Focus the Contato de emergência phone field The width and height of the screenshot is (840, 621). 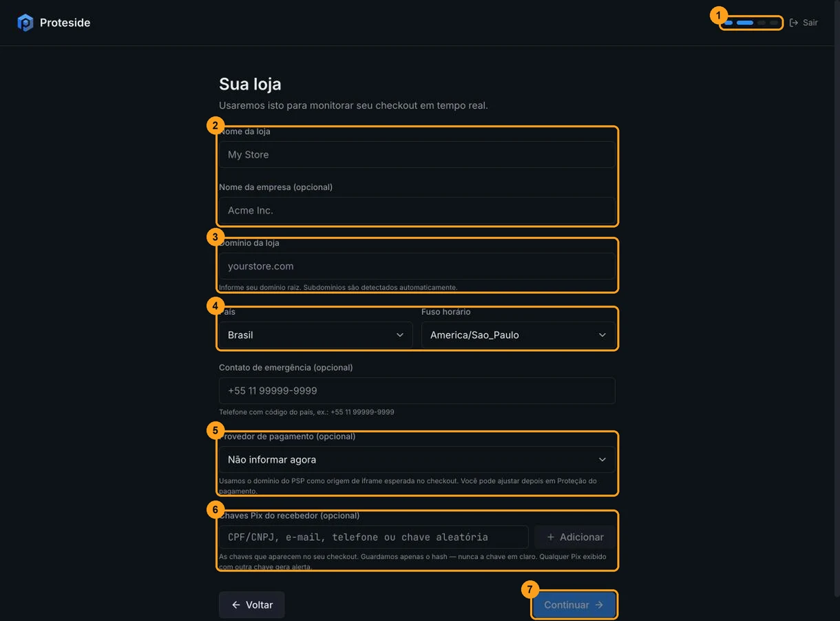click(x=417, y=391)
